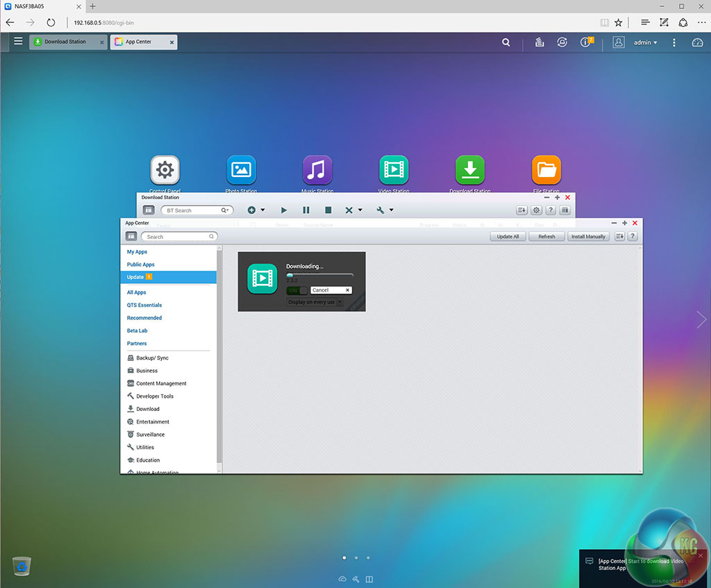Screen dimensions: 711x588
Task: Click the Download Station pause icon
Action: (306, 210)
